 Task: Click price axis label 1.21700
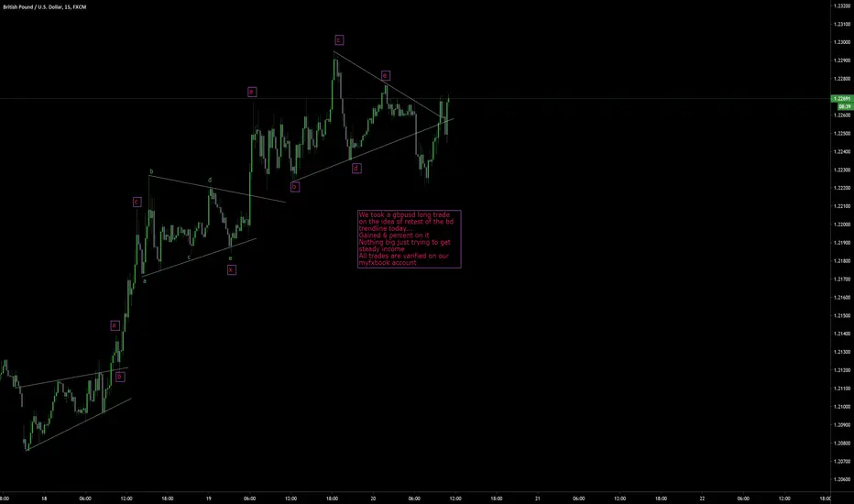coord(842,279)
